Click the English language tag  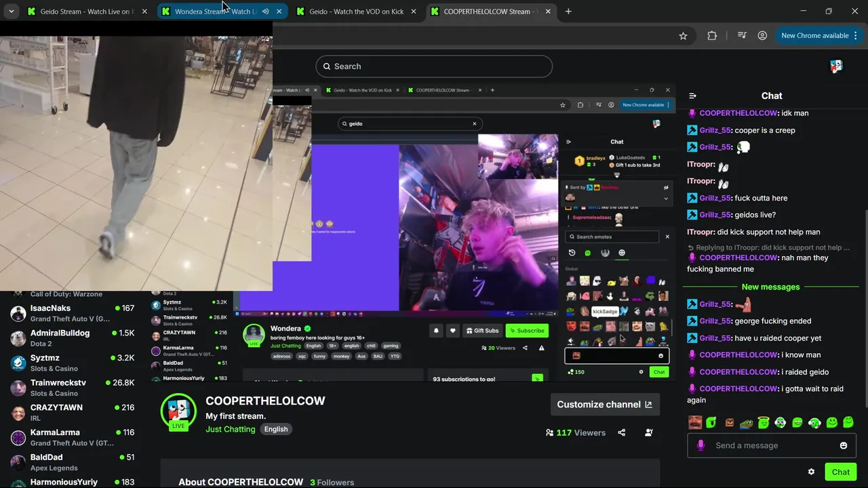[x=276, y=429]
